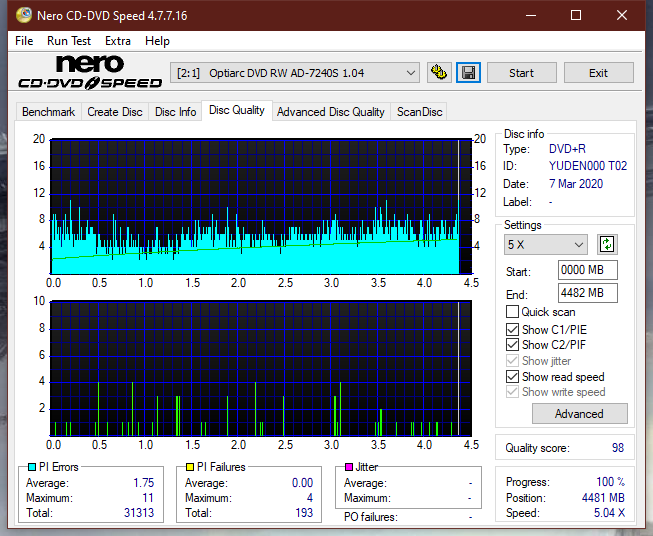The image size is (653, 536).
Task: Toggle the Show write speed checkbox
Action: (512, 392)
